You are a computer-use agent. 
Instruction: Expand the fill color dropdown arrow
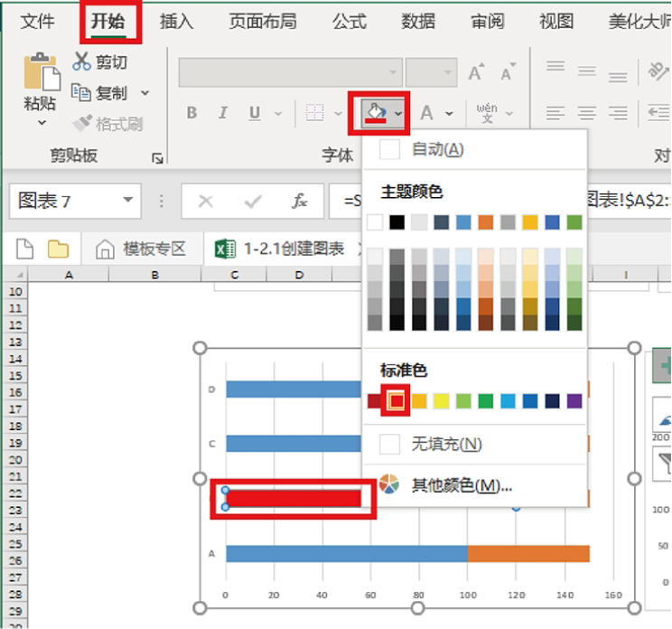pos(398,113)
